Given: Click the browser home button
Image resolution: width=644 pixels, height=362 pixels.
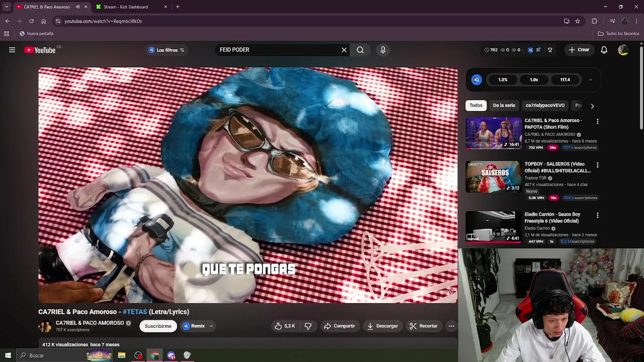Looking at the screenshot, I should pos(43,21).
